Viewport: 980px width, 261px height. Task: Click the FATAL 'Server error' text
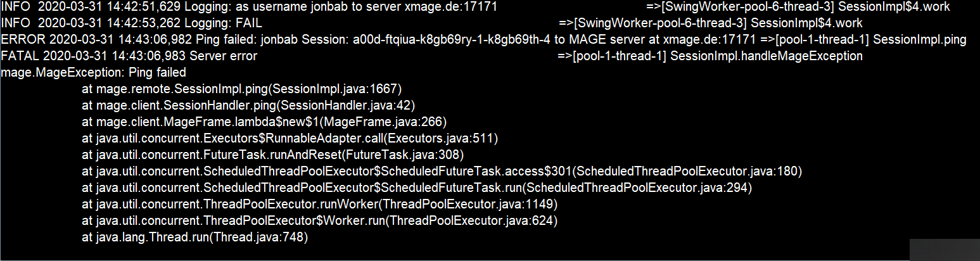[223, 56]
